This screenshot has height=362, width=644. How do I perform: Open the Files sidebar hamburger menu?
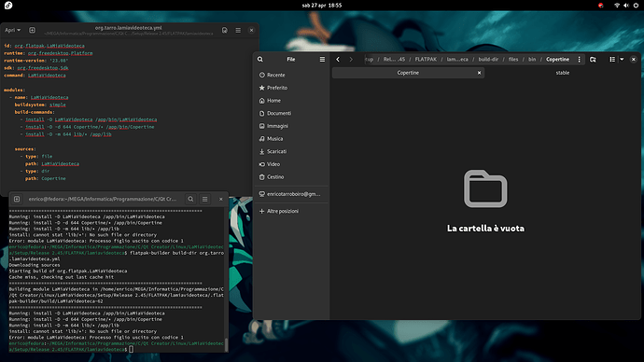point(322,59)
